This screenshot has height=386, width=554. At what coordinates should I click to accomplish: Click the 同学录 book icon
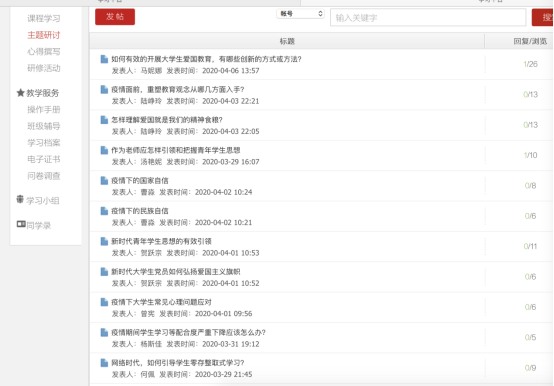coord(21,224)
